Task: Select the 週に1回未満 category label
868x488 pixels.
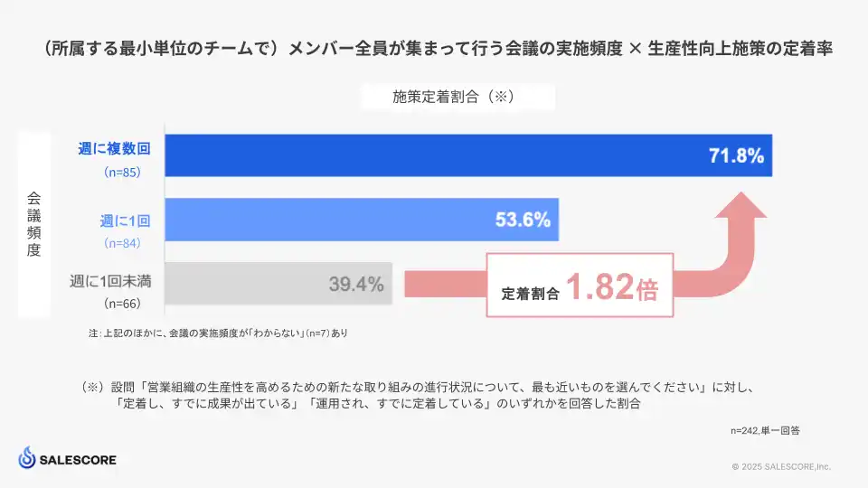Action: pyautogui.click(x=110, y=282)
